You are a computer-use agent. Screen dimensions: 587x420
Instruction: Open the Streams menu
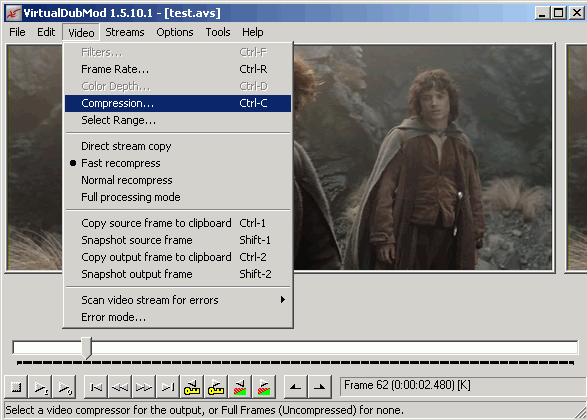click(125, 32)
